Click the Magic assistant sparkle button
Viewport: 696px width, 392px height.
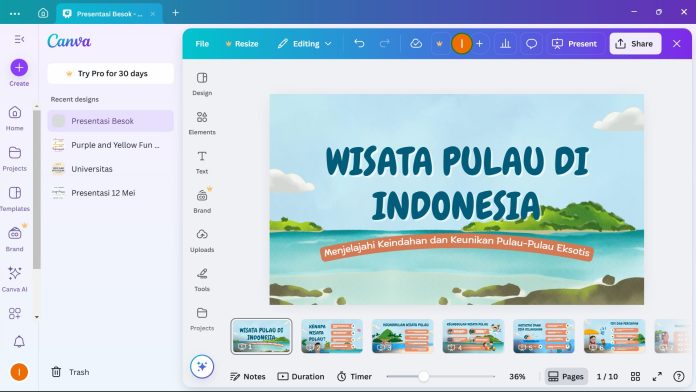coord(202,366)
